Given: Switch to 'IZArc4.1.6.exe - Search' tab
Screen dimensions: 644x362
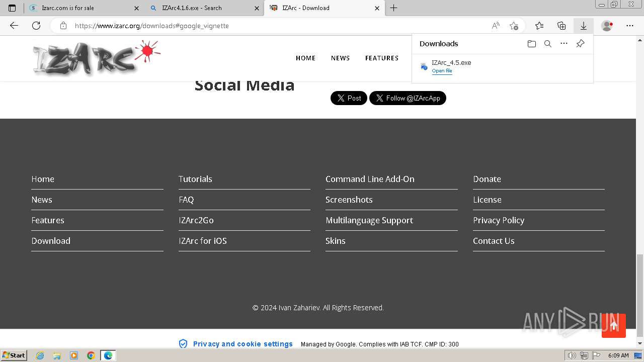Looking at the screenshot, I should point(204,8).
